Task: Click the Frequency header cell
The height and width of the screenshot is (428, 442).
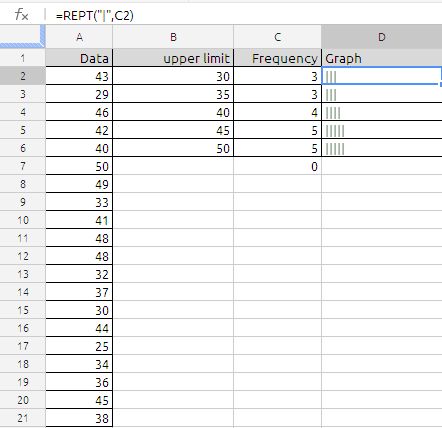Action: [277, 58]
